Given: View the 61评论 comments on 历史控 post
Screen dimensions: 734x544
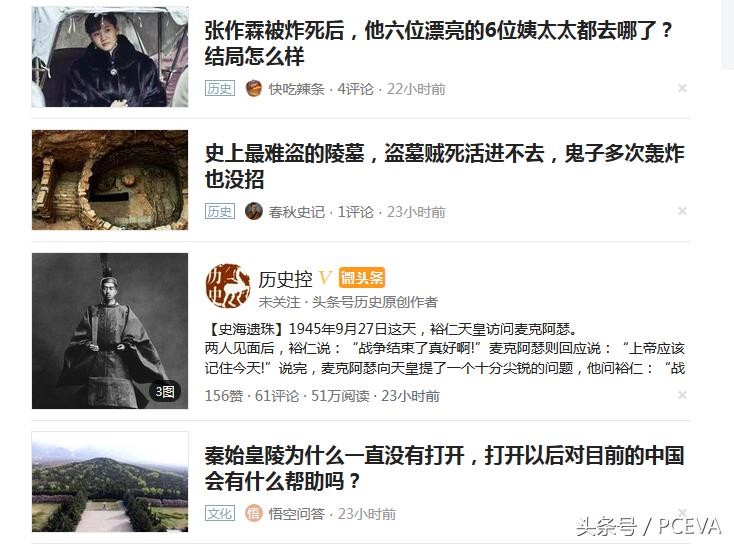Looking at the screenshot, I should 277,396.
